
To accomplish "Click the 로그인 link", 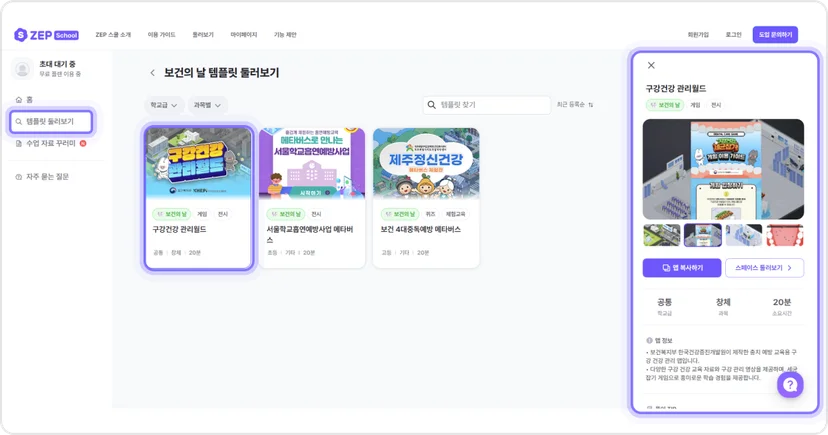I will click(x=733, y=35).
